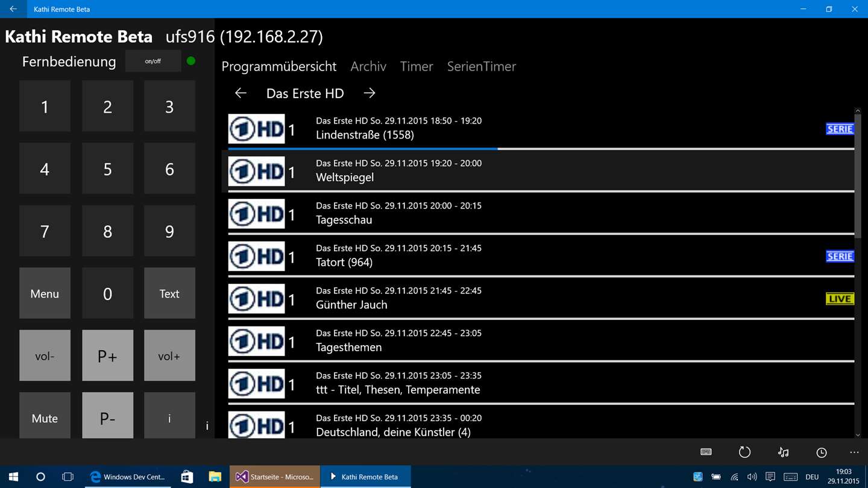Select Das Erste HD logo in Lindenstraße row
Screen dimensions: 868x488
(256, 129)
